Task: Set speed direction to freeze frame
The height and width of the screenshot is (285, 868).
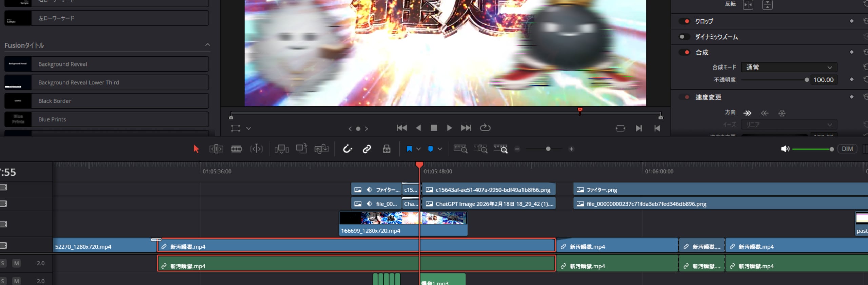Action: (782, 113)
